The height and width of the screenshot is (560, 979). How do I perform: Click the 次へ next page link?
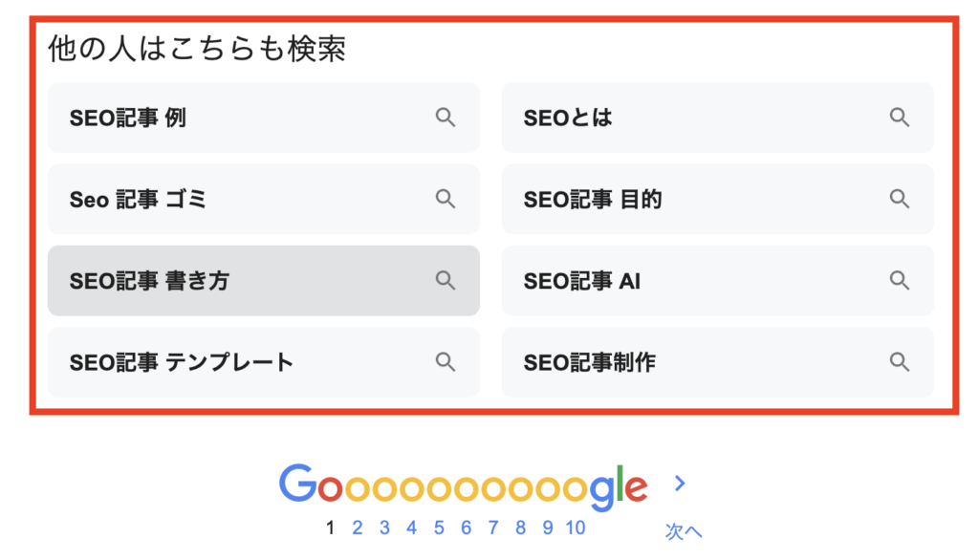tap(684, 532)
